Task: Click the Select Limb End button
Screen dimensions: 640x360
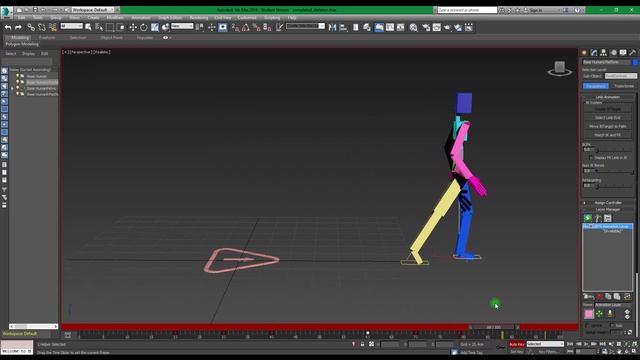Action: tap(608, 118)
